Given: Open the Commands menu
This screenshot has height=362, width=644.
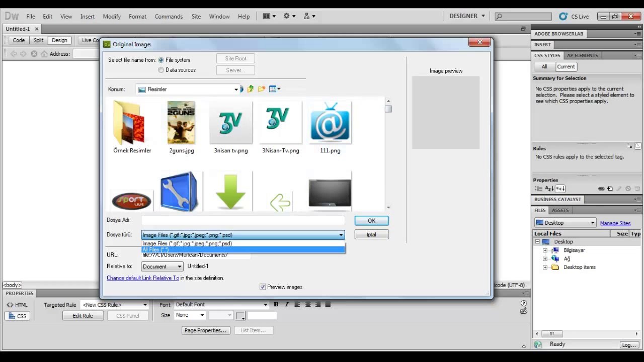Looking at the screenshot, I should point(169,16).
